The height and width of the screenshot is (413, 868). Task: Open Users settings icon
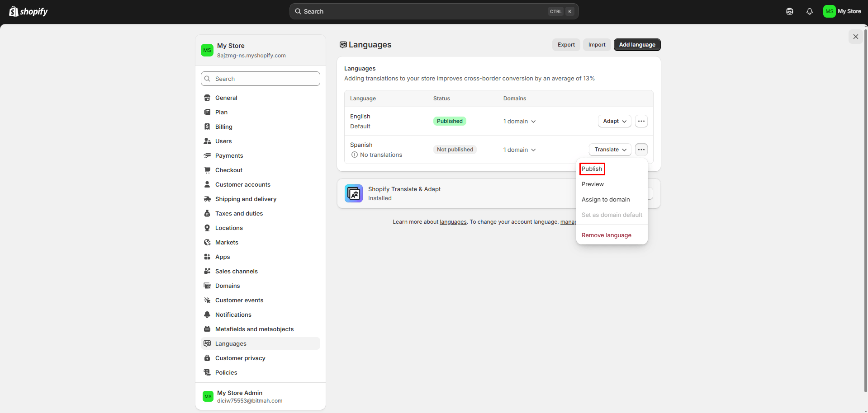click(x=207, y=141)
